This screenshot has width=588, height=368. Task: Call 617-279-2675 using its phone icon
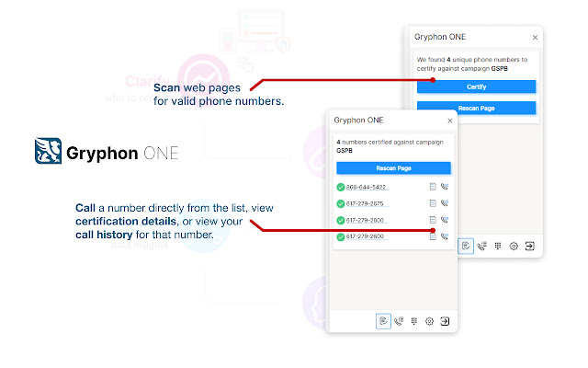(x=445, y=203)
